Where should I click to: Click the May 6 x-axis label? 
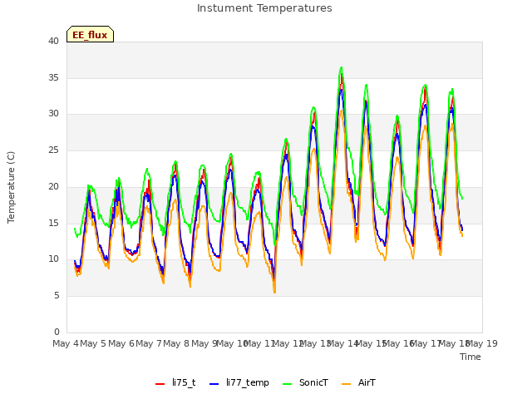121,343
